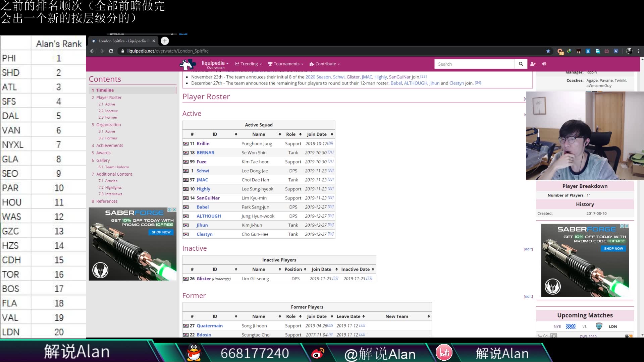Image resolution: width=644 pixels, height=362 pixels.
Task: Click the browser back arrow
Action: click(92, 51)
